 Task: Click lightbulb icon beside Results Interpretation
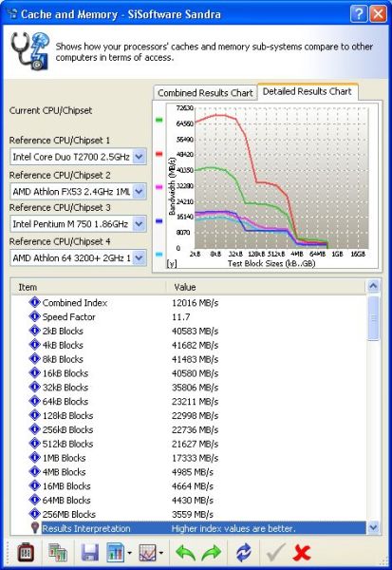click(x=35, y=528)
